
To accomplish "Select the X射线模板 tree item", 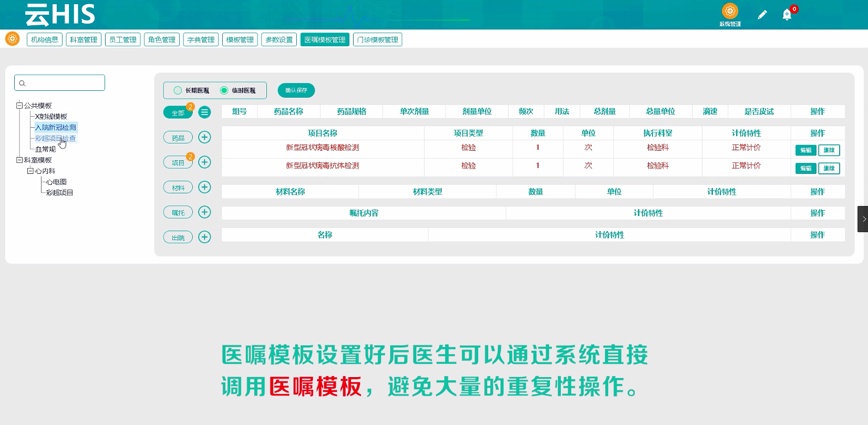I will [x=51, y=116].
